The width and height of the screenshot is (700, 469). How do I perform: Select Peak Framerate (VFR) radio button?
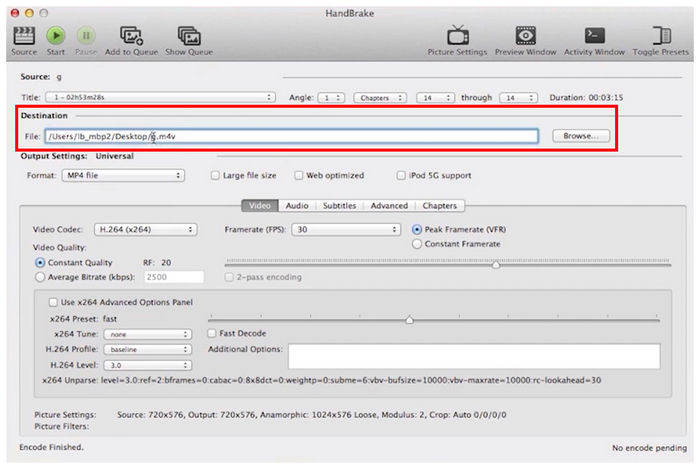(417, 230)
